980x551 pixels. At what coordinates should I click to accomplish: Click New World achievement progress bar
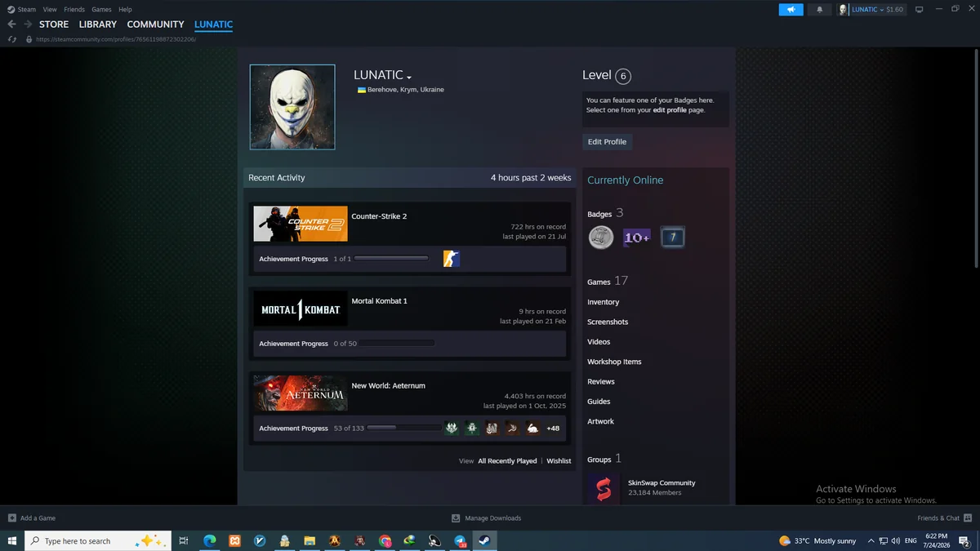click(x=404, y=428)
